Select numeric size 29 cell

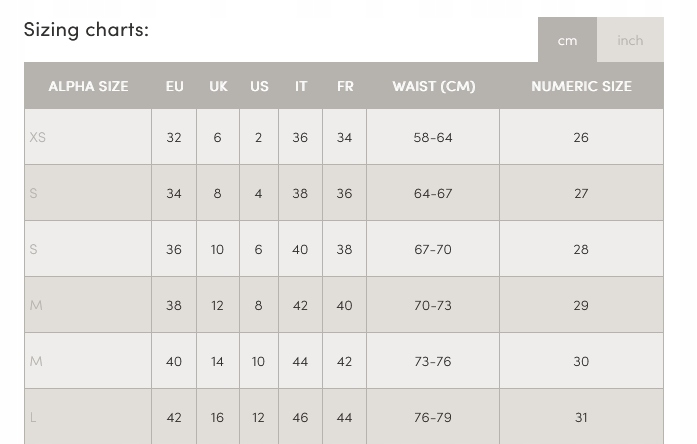tap(581, 305)
